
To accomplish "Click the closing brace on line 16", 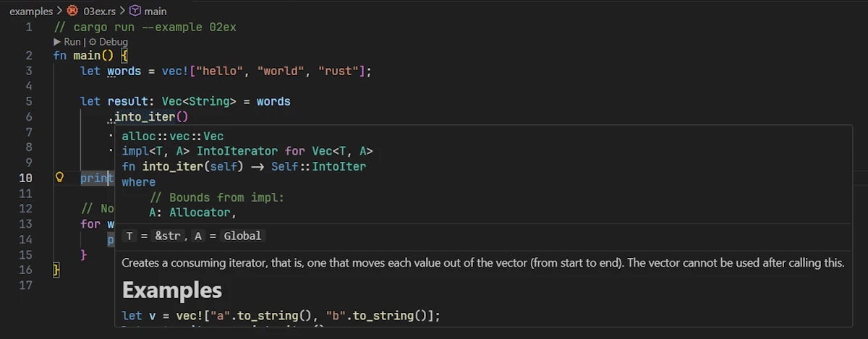I will 56,270.
